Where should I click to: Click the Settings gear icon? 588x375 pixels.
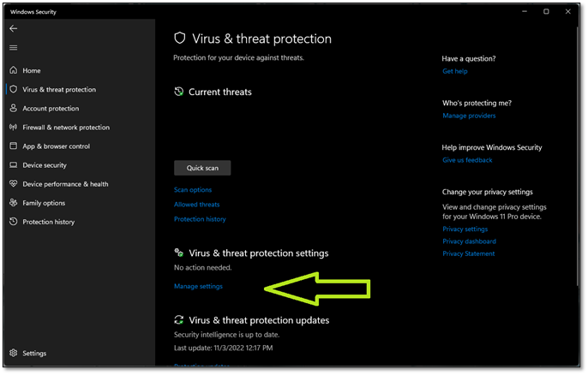14,353
